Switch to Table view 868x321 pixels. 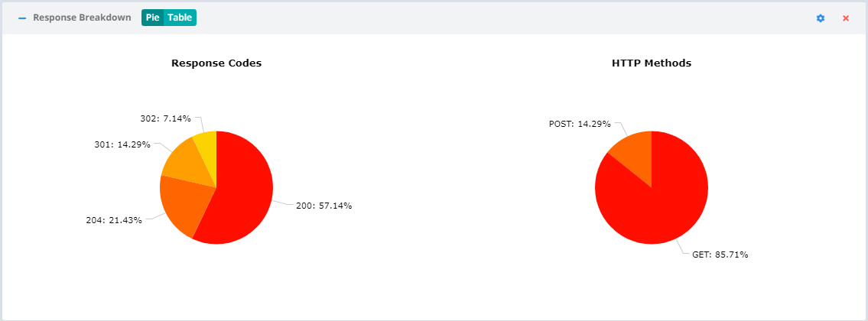click(x=180, y=18)
